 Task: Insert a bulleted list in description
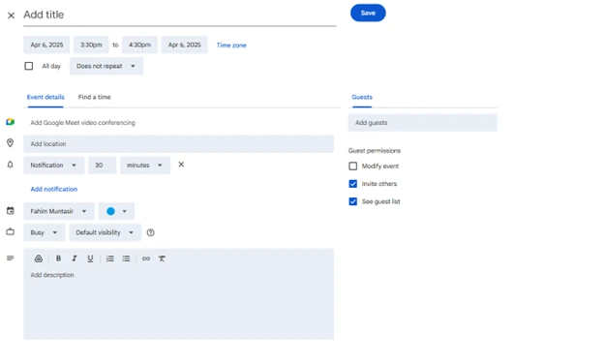pyautogui.click(x=126, y=258)
